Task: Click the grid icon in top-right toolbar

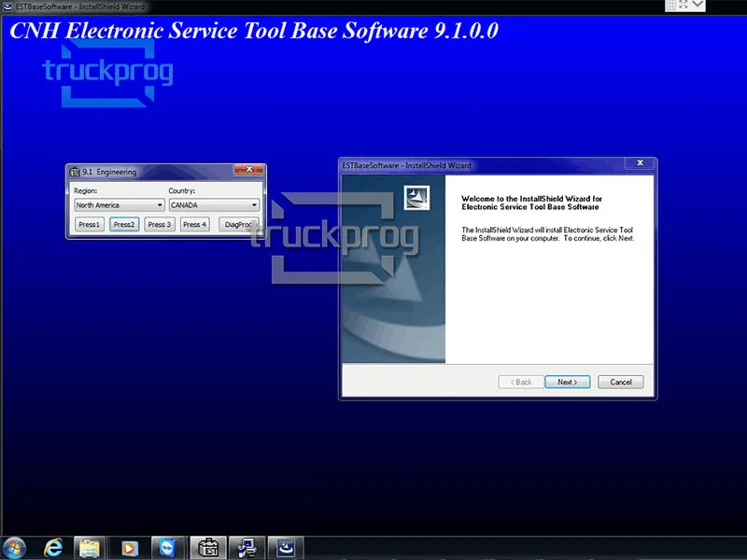Action: [x=670, y=5]
